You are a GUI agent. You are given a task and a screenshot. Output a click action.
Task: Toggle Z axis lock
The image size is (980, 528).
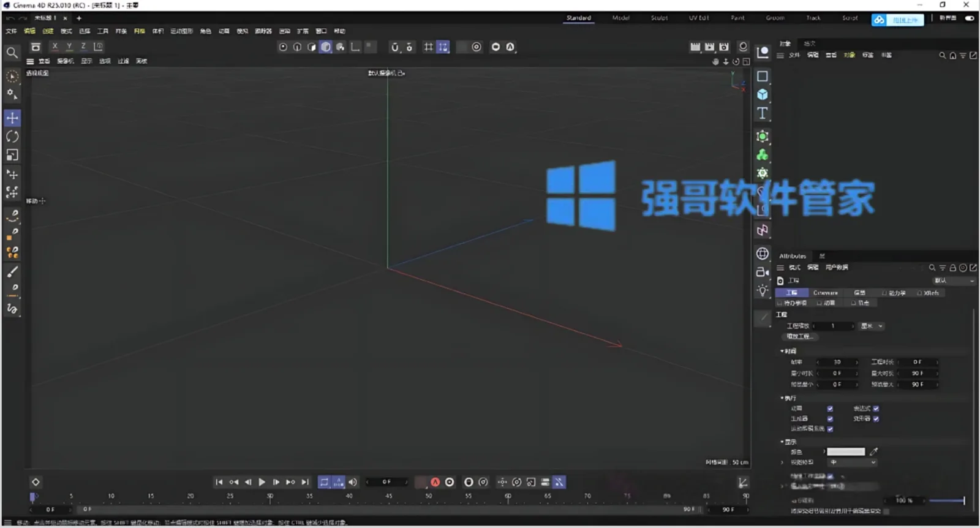tap(83, 47)
